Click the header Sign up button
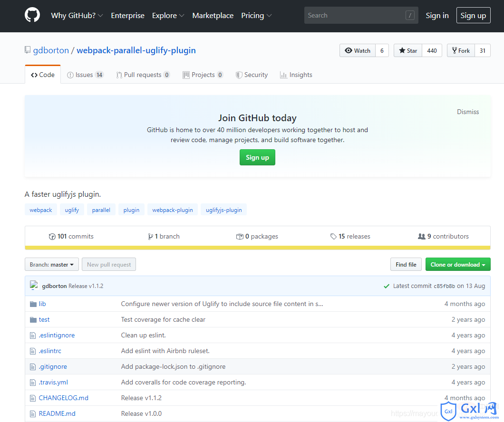This screenshot has height=422, width=504. 473,15
